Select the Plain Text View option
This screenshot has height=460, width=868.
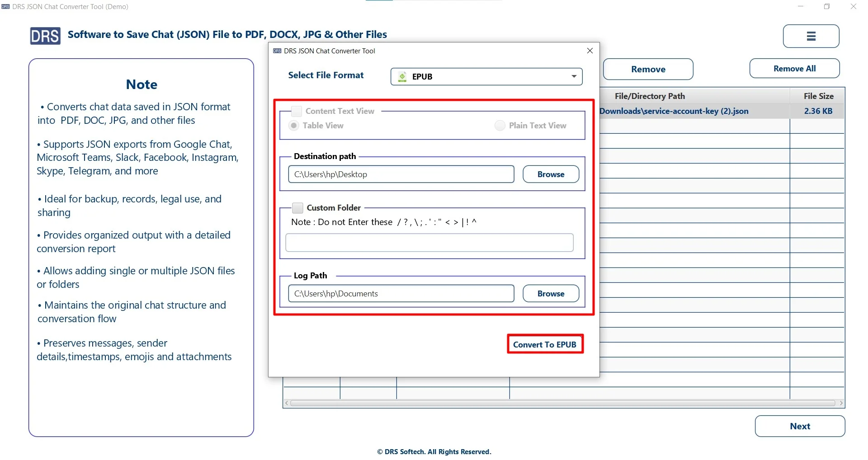[499, 126]
